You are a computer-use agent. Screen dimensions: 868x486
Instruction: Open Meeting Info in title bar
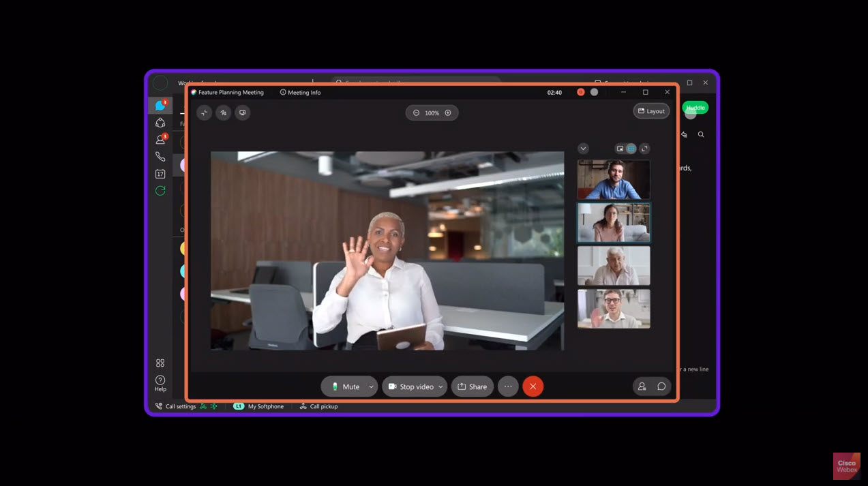tap(300, 93)
